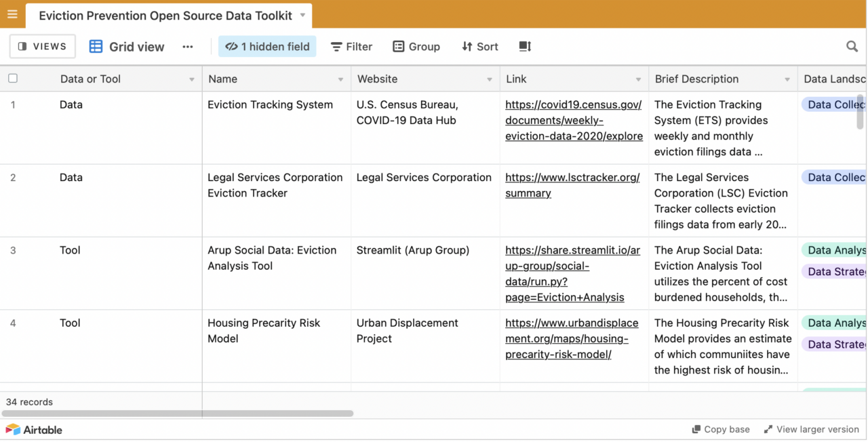Open the more view options ellipsis
868x442 pixels.
pyautogui.click(x=188, y=47)
